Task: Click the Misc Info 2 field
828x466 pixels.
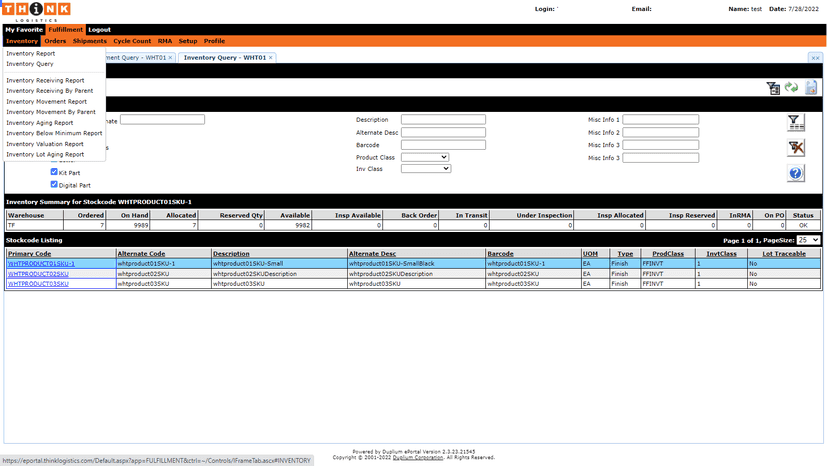Action: click(661, 132)
